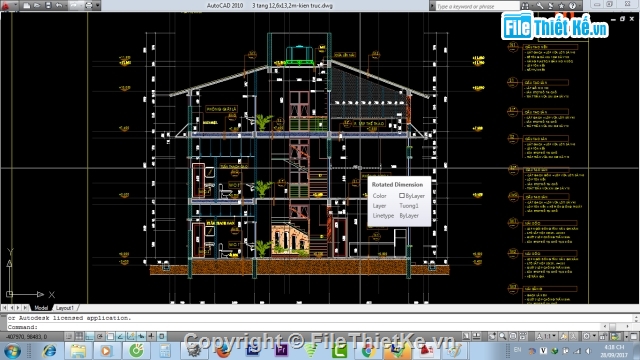Click the toolbar lock icon in status bar

(604, 336)
